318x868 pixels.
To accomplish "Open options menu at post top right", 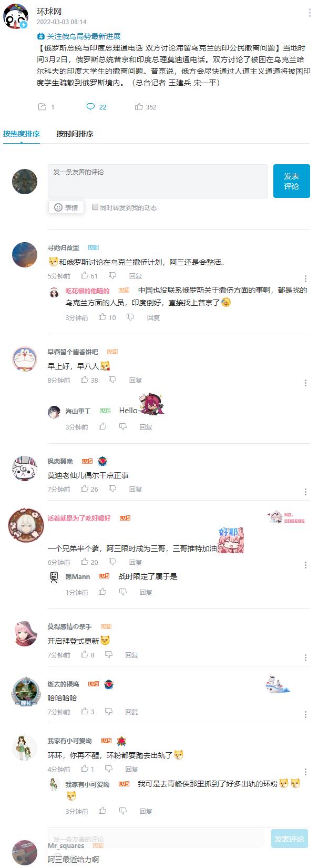I will [x=310, y=13].
